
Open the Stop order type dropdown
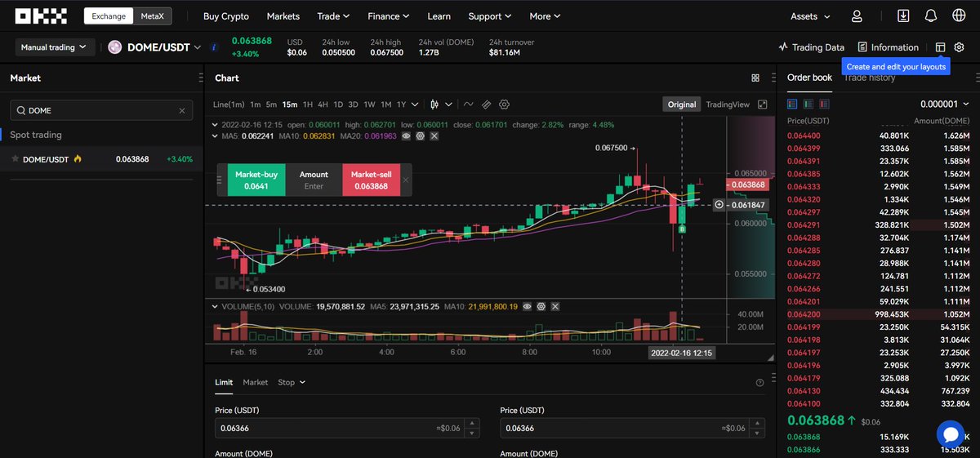(x=292, y=382)
